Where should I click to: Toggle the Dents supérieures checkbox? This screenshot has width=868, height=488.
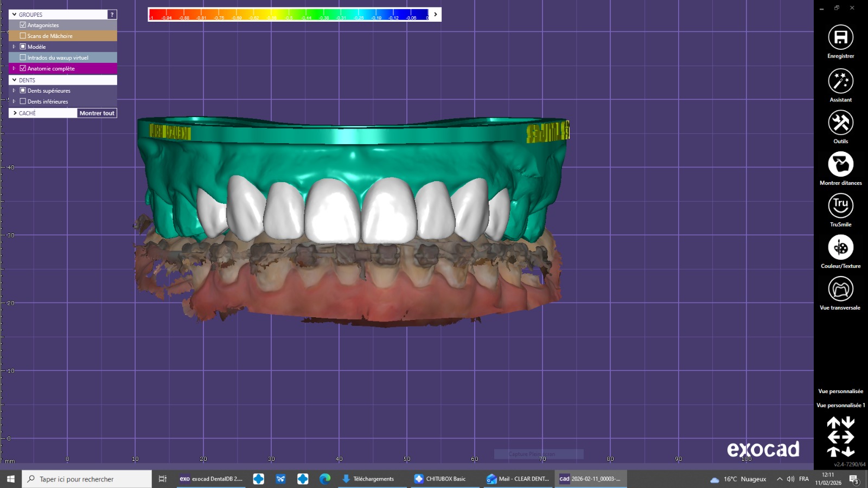pos(23,91)
